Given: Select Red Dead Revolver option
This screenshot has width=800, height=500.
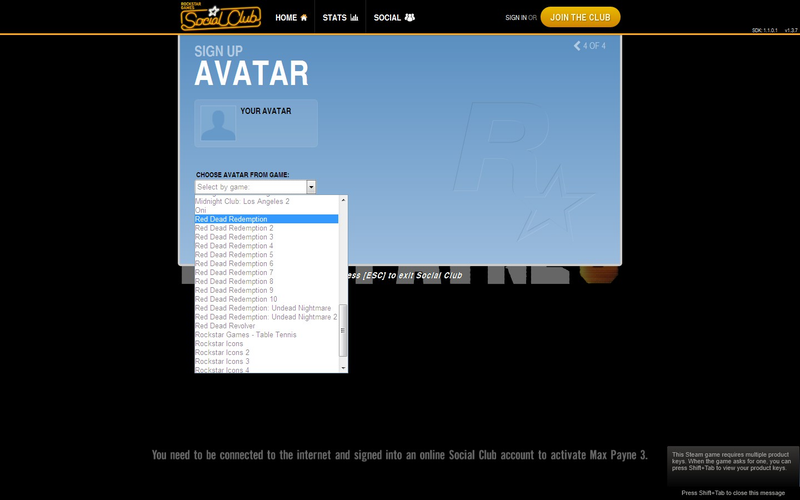Looking at the screenshot, I should tap(266, 326).
